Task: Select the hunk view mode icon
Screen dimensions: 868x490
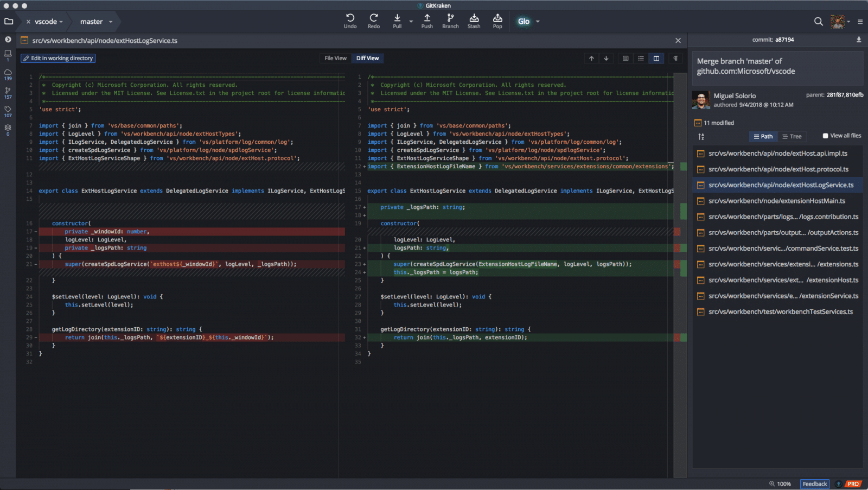Action: tap(626, 58)
